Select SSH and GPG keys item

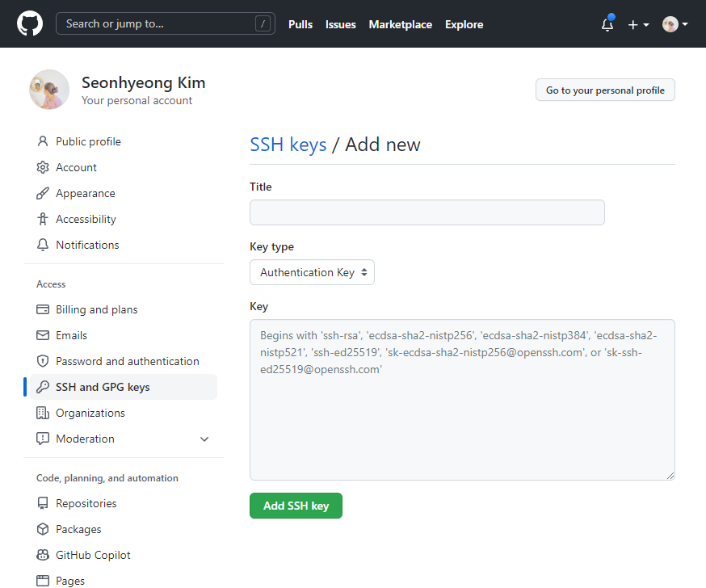pyautogui.click(x=124, y=387)
